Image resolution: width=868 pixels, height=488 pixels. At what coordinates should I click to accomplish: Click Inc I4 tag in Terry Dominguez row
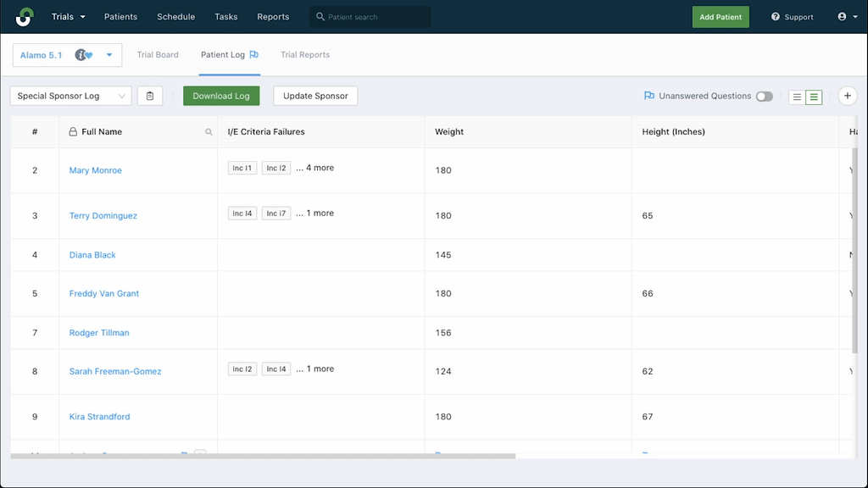point(242,213)
